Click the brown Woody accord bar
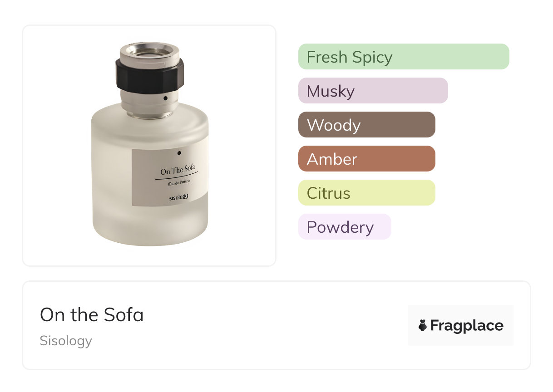Viewport: 553px width, 392px height. 366,125
